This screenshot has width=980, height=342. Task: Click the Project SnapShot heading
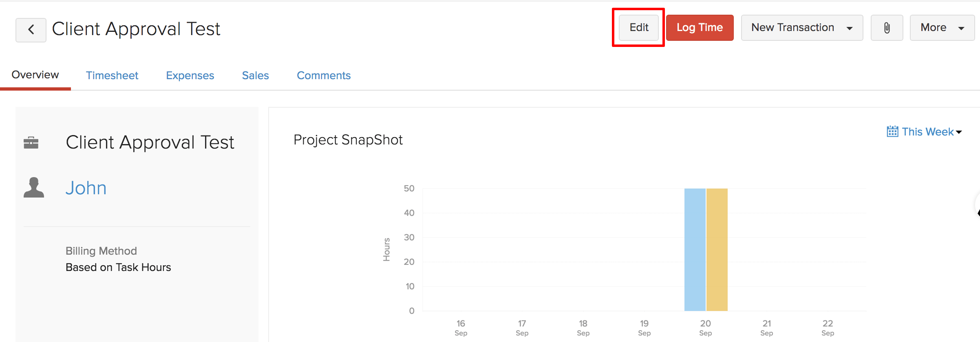348,140
